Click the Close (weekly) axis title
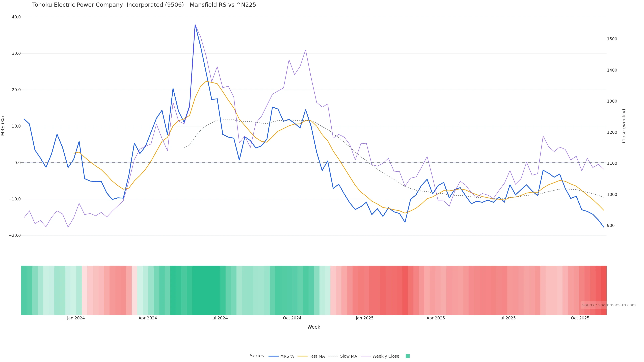This screenshot has height=362, width=644. click(624, 126)
